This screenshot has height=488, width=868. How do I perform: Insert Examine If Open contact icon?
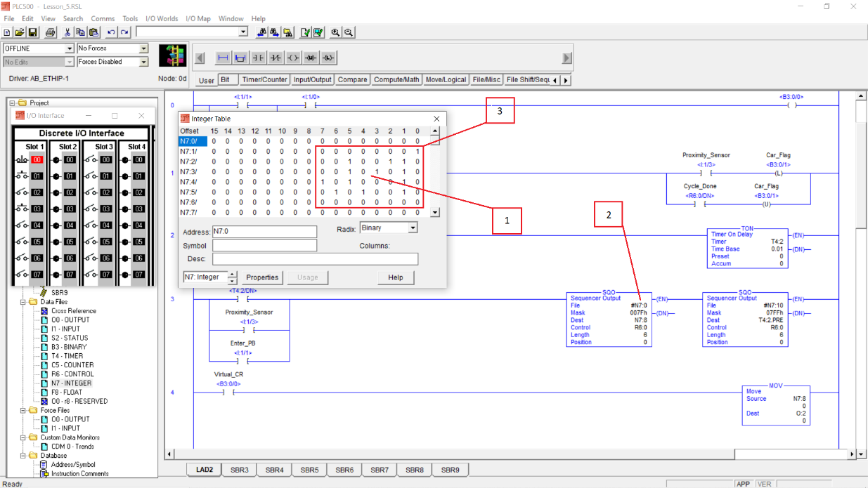pyautogui.click(x=276, y=58)
